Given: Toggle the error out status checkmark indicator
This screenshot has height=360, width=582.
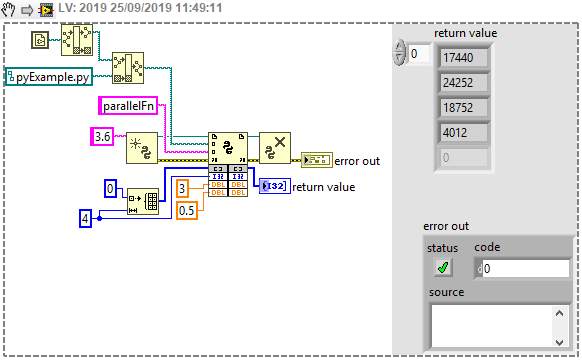Looking at the screenshot, I should click(x=443, y=268).
